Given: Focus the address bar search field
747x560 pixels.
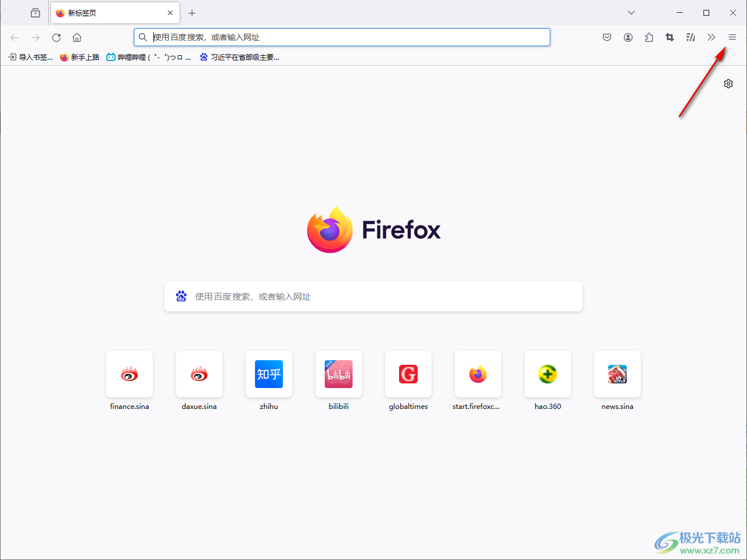Looking at the screenshot, I should (342, 37).
